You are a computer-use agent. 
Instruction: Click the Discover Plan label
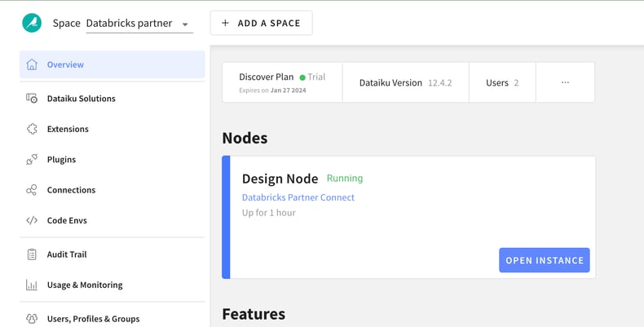266,77
